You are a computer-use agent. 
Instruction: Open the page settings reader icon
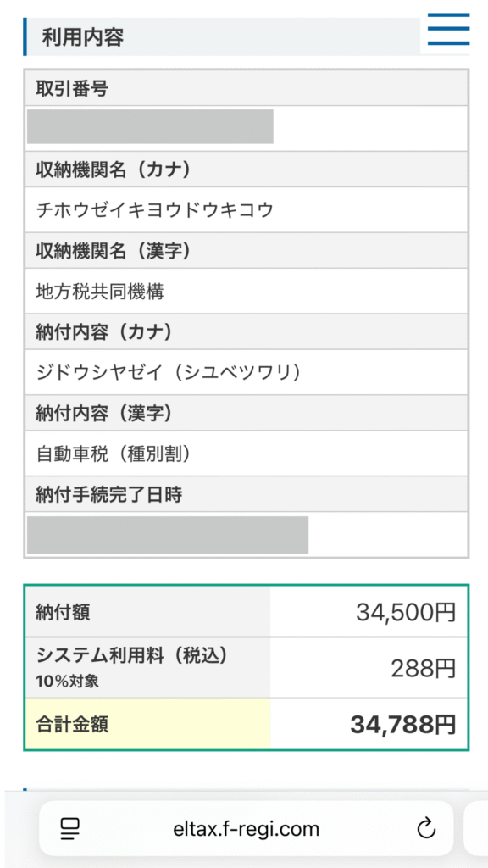(x=70, y=829)
